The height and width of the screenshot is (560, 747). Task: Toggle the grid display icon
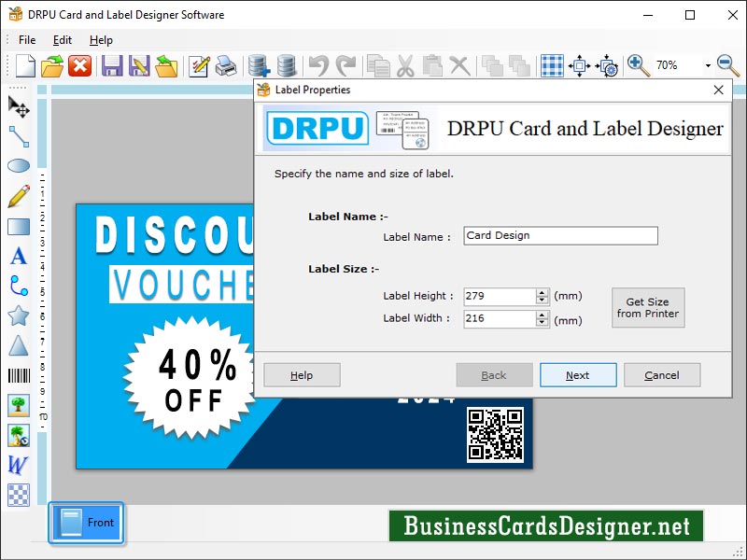pos(551,65)
